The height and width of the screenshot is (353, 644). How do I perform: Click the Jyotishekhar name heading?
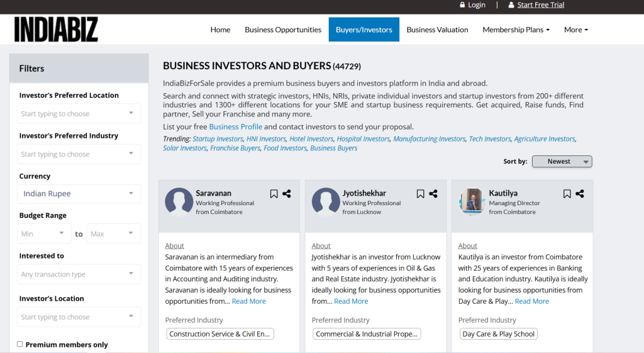point(364,193)
